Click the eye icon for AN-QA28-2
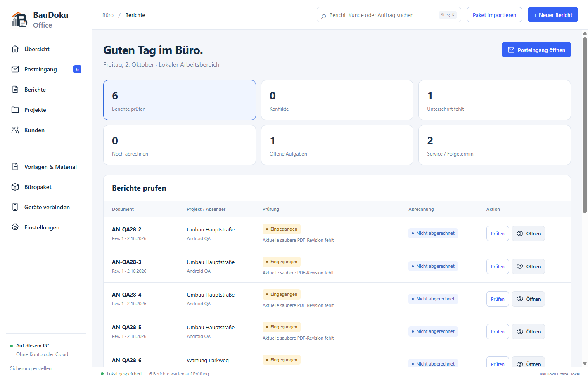 520,234
